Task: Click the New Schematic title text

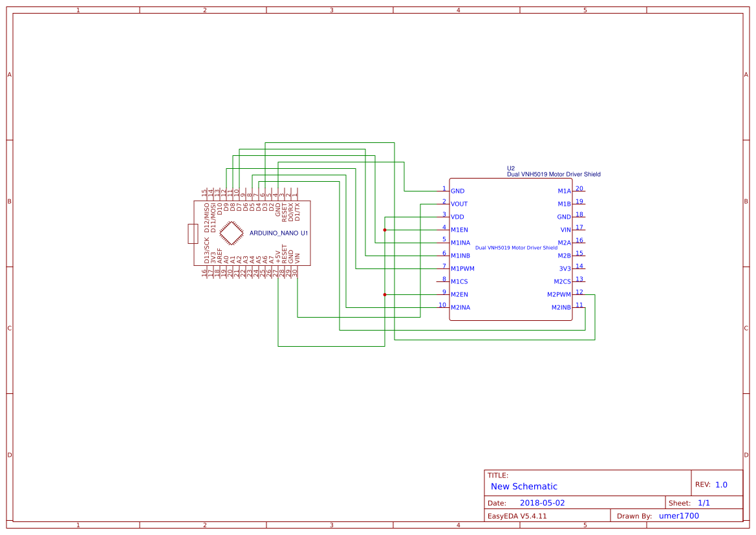Action: click(x=524, y=486)
